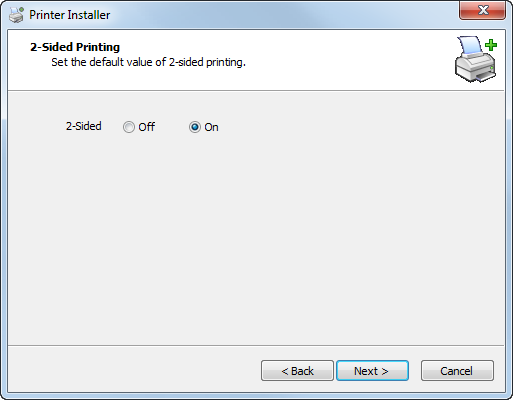Click the green plus badge on printer
Screen dimensions: 513x400
pos(491,45)
